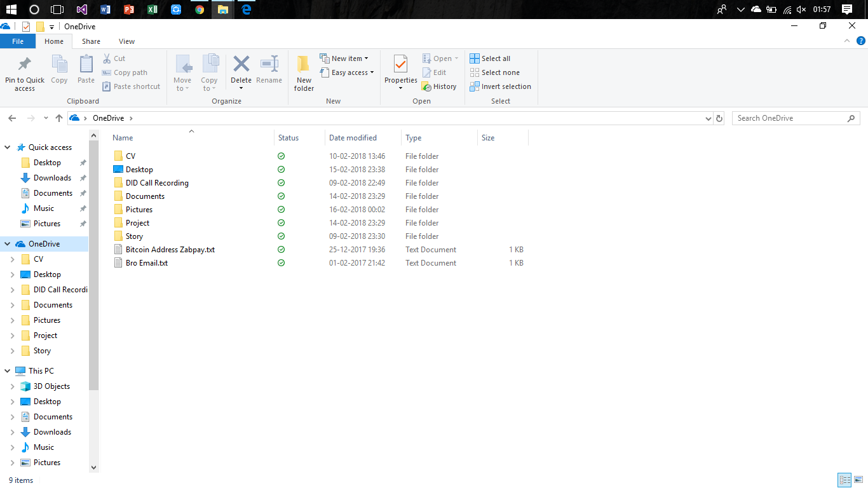
Task: Switch to the View ribbon tab
Action: 127,41
